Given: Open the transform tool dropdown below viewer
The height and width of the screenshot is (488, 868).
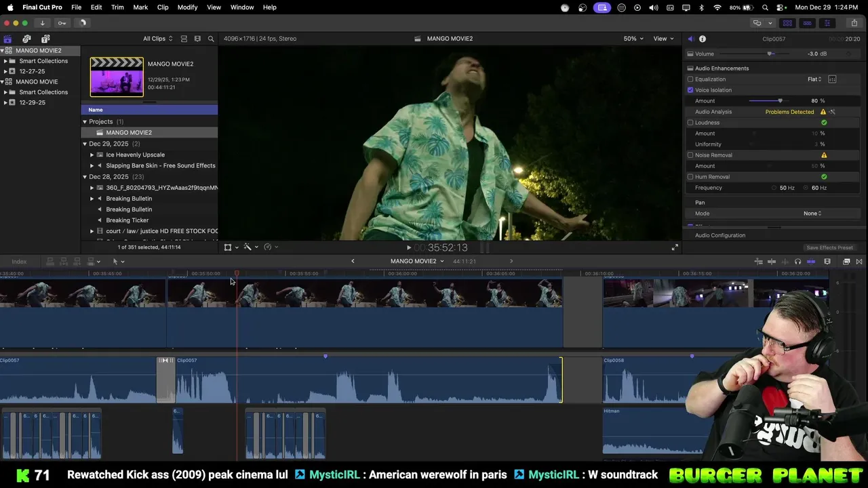Looking at the screenshot, I should [231, 247].
